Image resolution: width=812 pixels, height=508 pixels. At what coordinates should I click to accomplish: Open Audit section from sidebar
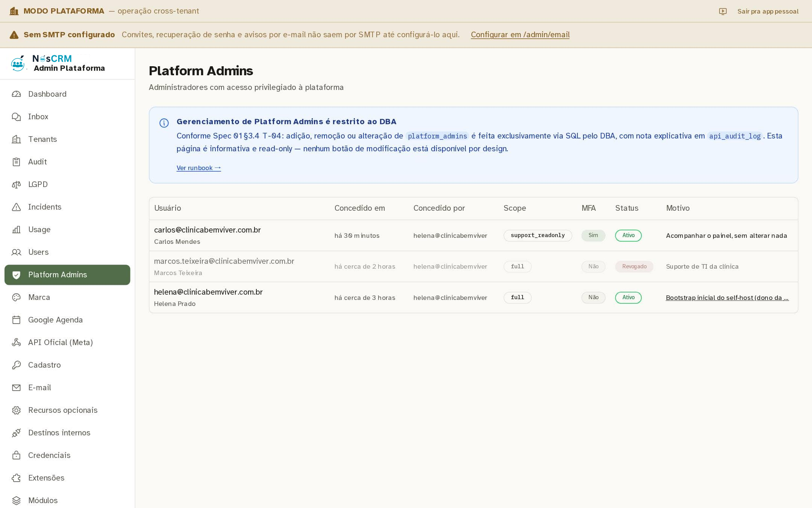pos(67,162)
